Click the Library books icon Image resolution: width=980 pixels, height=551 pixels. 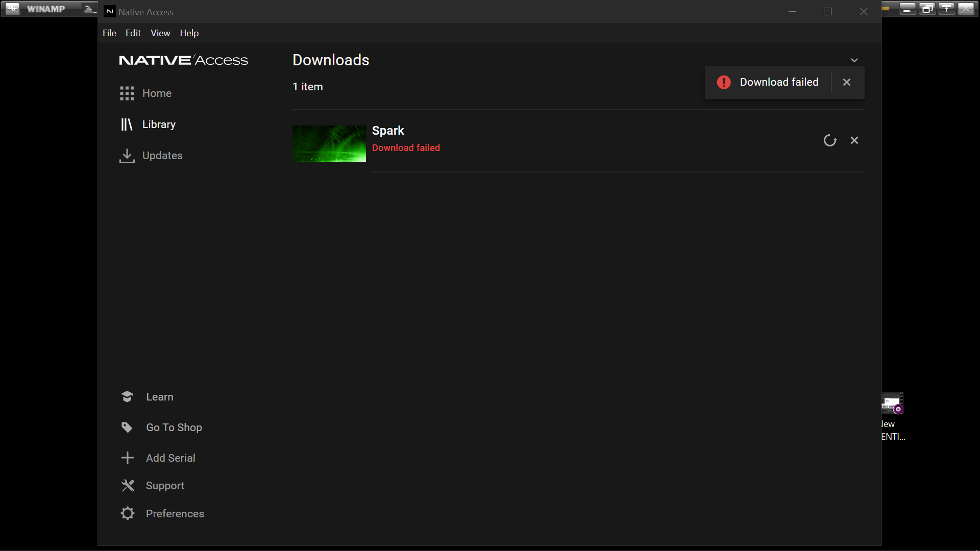(x=127, y=124)
